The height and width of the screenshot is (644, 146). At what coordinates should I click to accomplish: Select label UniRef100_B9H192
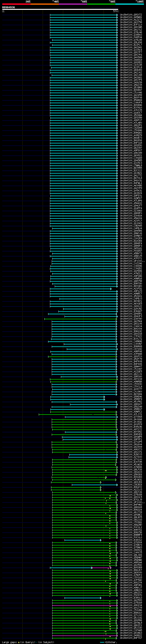pyautogui.click(x=131, y=331)
